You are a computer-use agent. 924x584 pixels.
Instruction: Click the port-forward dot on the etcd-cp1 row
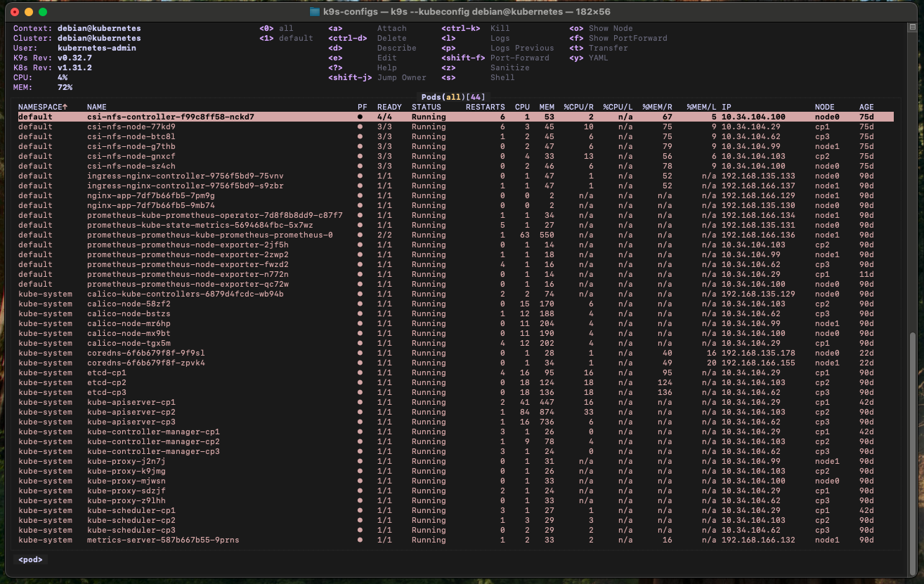tap(360, 372)
